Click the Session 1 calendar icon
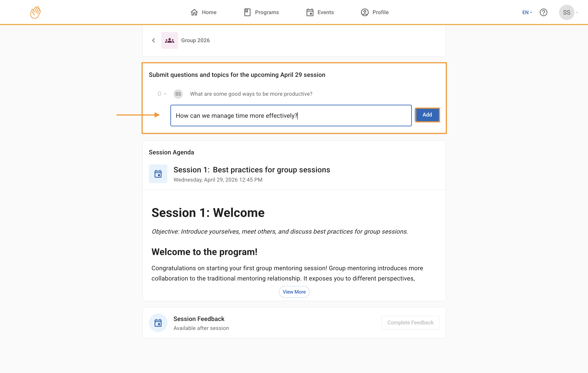Screen dimensions: 588x373 coord(158,174)
